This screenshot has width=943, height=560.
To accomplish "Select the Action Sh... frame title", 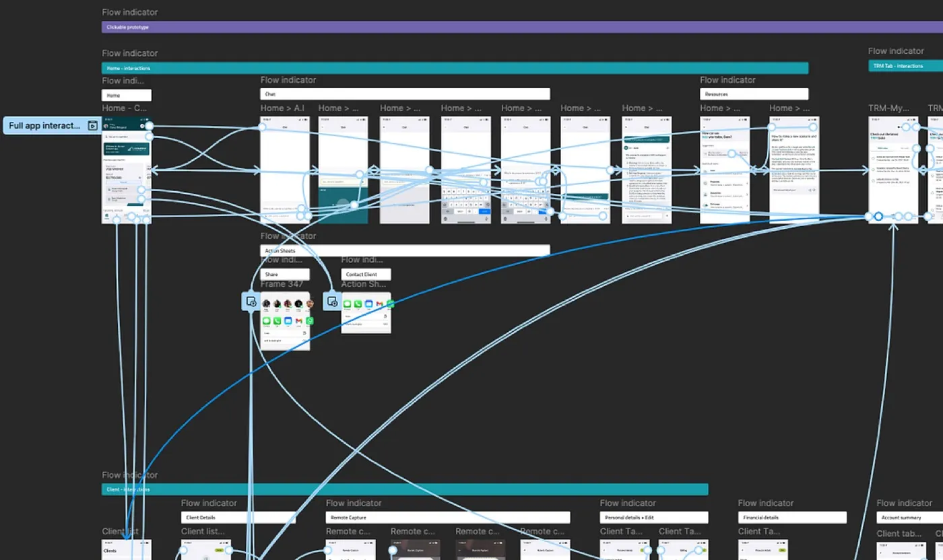I will point(364,284).
